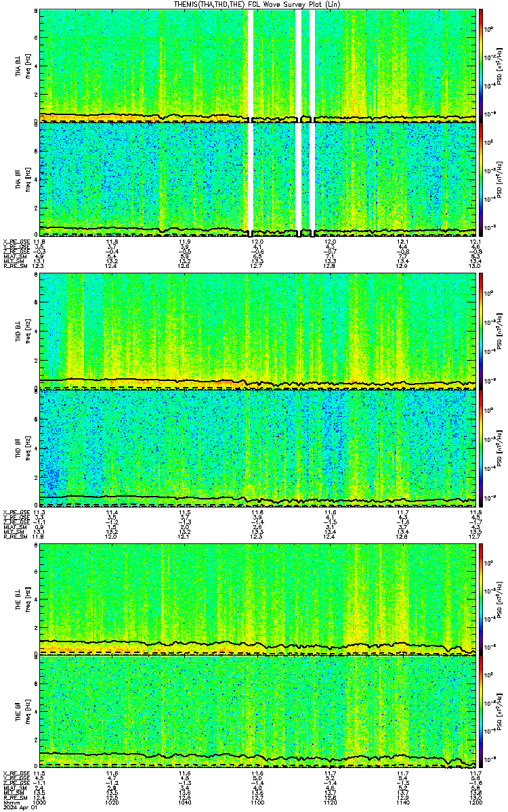Click the THA panel 'R_RE_SM' row label
Image resolution: width=508 pixels, height=812 pixels.
click(x=14, y=267)
